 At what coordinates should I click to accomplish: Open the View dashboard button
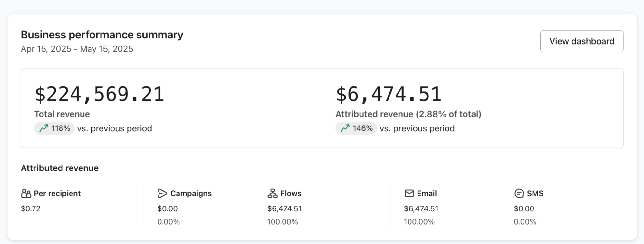tap(582, 41)
